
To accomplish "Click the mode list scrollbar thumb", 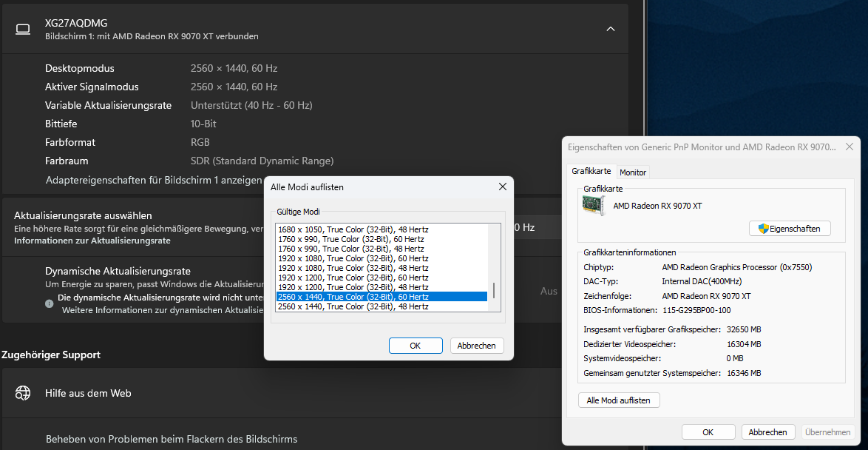I will [x=493, y=290].
